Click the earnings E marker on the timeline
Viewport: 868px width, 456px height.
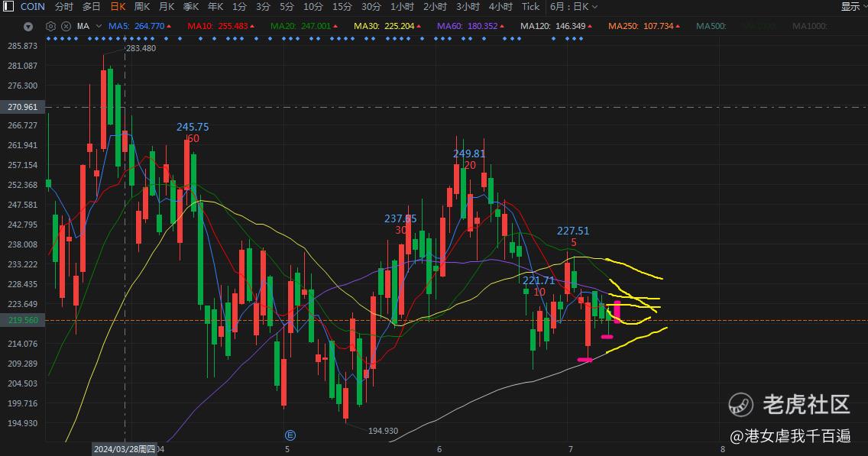[290, 435]
